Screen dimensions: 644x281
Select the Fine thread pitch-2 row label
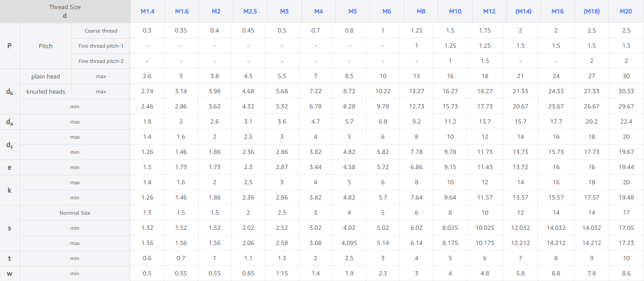(101, 61)
